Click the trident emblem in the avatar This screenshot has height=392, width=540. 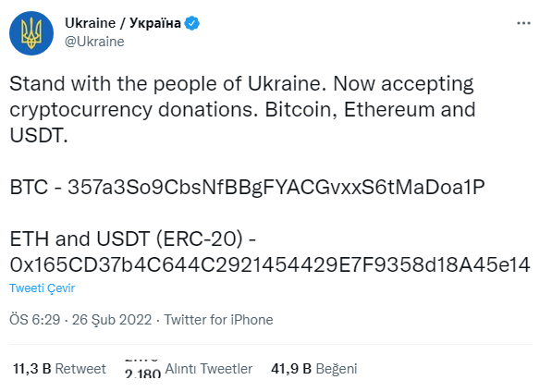pos(31,33)
